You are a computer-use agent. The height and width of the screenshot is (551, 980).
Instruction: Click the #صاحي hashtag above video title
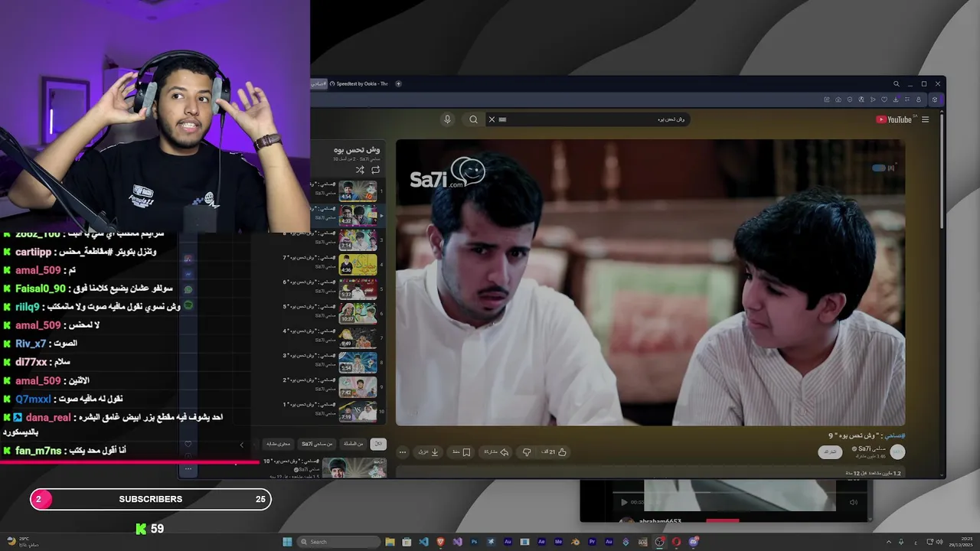pos(894,435)
